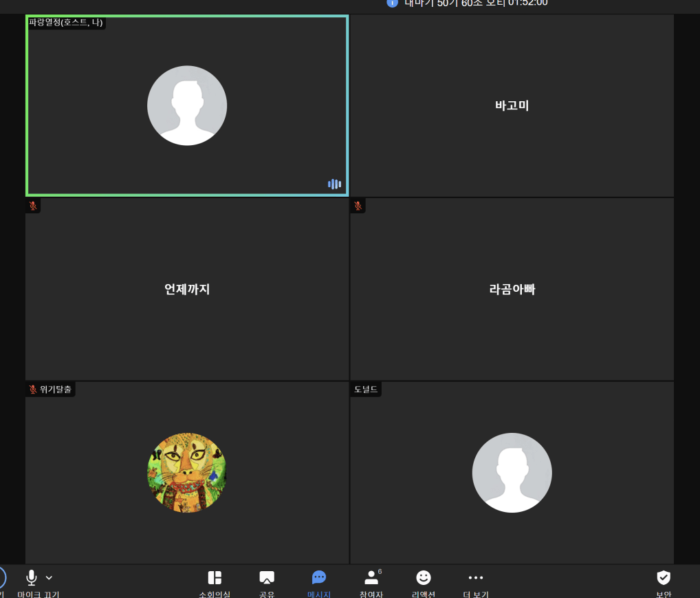Click 도널드's default profile avatar
This screenshot has height=598, width=700.
512,473
